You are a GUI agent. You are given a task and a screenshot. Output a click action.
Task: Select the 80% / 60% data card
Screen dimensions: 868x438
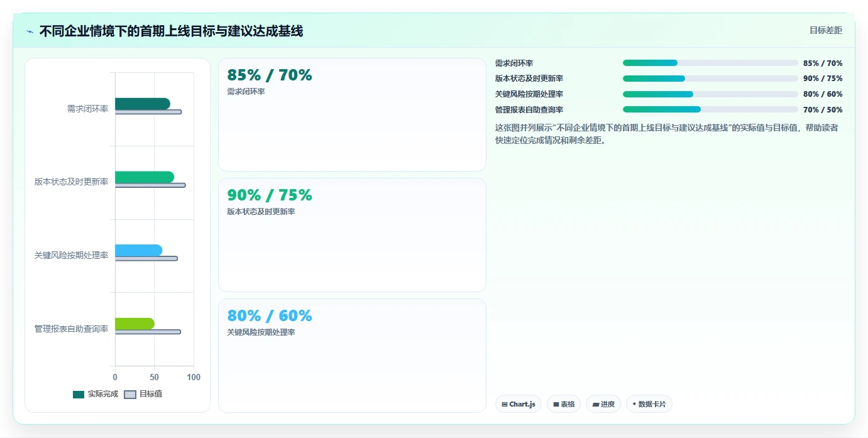click(352, 356)
